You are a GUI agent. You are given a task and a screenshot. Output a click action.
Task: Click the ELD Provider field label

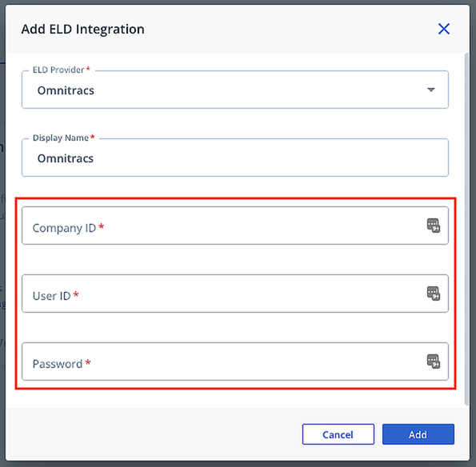point(62,70)
